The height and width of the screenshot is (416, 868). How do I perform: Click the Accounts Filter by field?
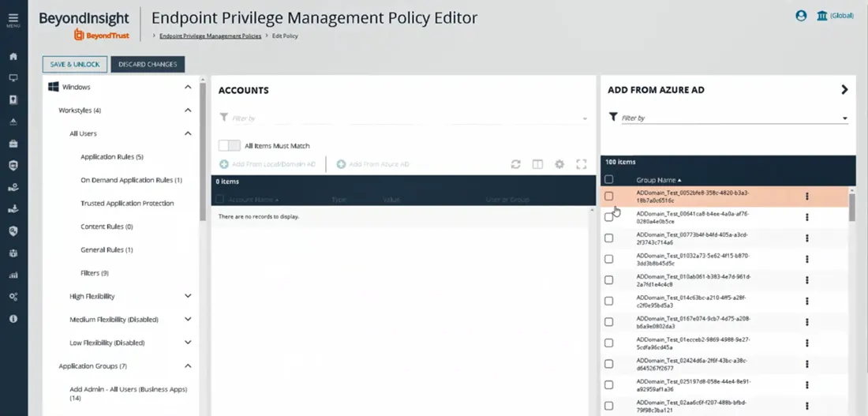(404, 118)
